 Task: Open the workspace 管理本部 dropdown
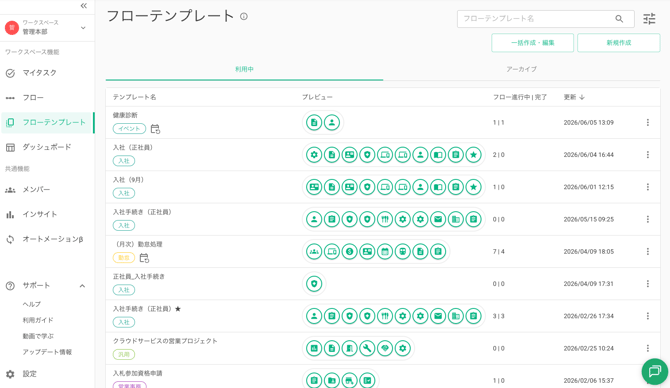[83, 28]
